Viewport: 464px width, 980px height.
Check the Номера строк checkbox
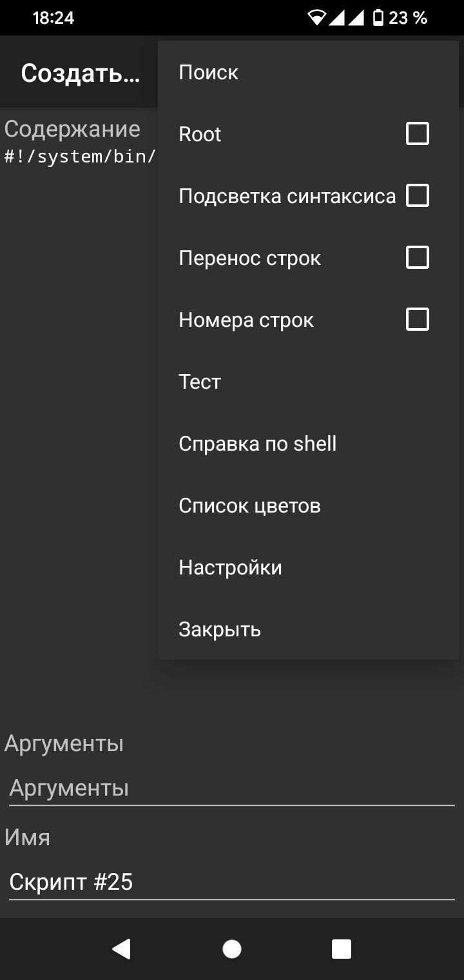(x=418, y=319)
